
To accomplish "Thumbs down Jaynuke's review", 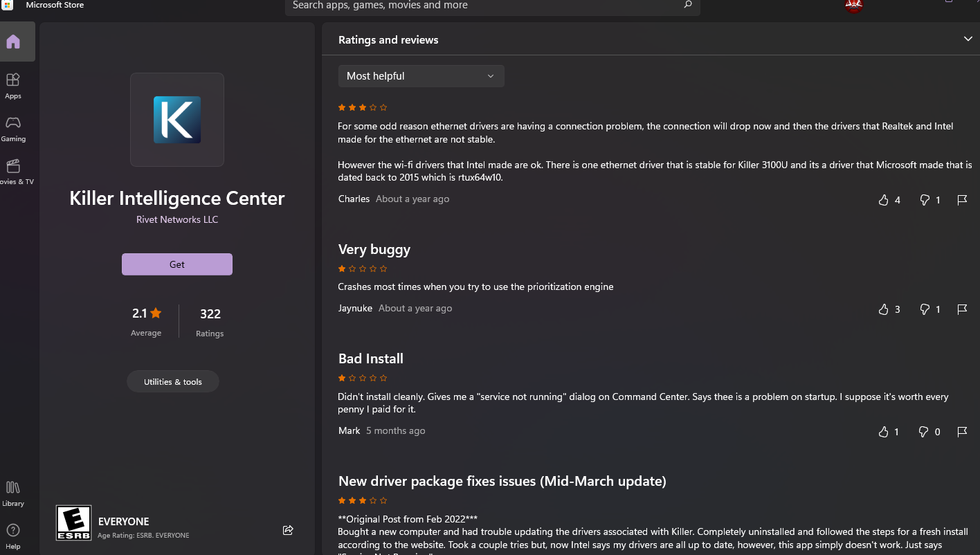I will (x=924, y=309).
